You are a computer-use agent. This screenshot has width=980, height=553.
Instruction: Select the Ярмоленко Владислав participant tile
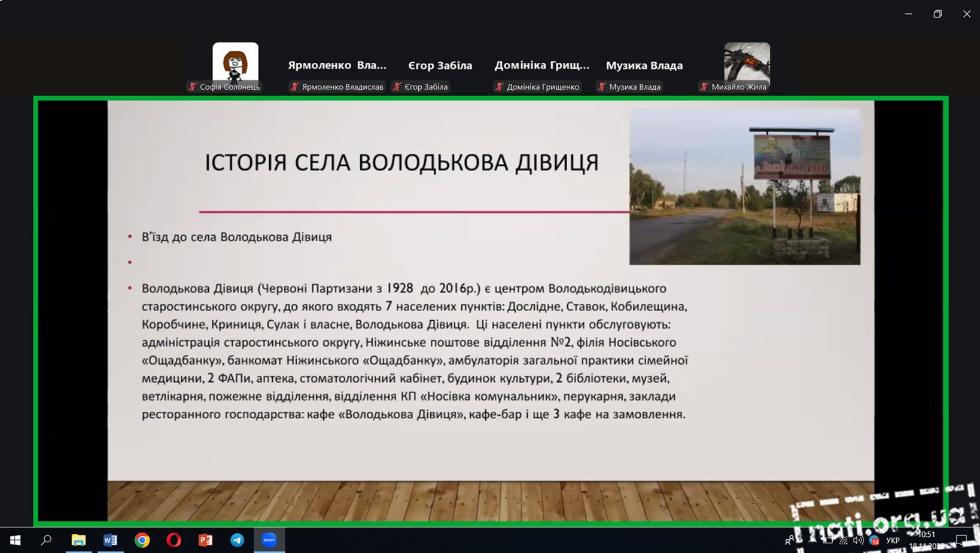[x=337, y=66]
